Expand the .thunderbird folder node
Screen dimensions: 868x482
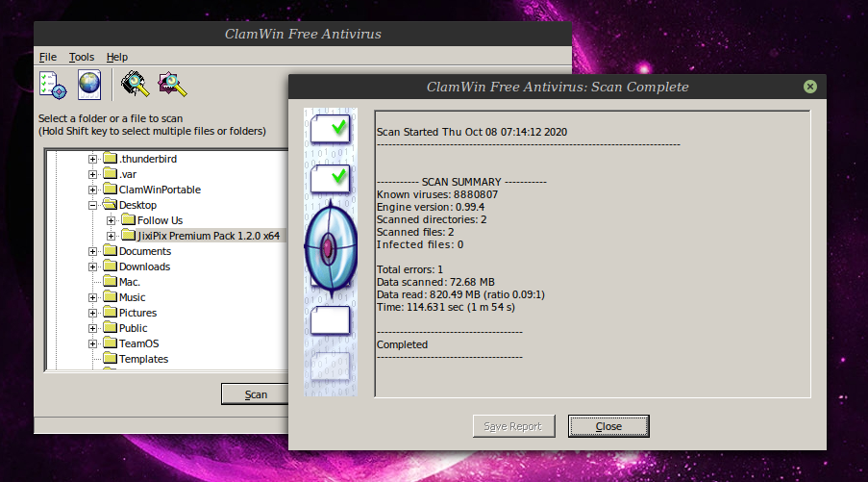(92, 159)
